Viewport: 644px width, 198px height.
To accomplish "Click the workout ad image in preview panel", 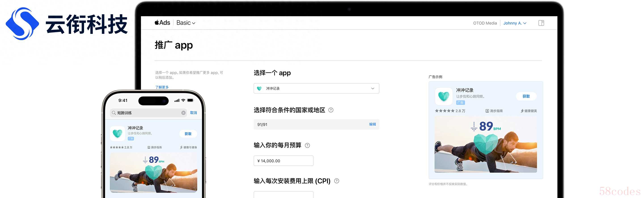I will (485, 144).
